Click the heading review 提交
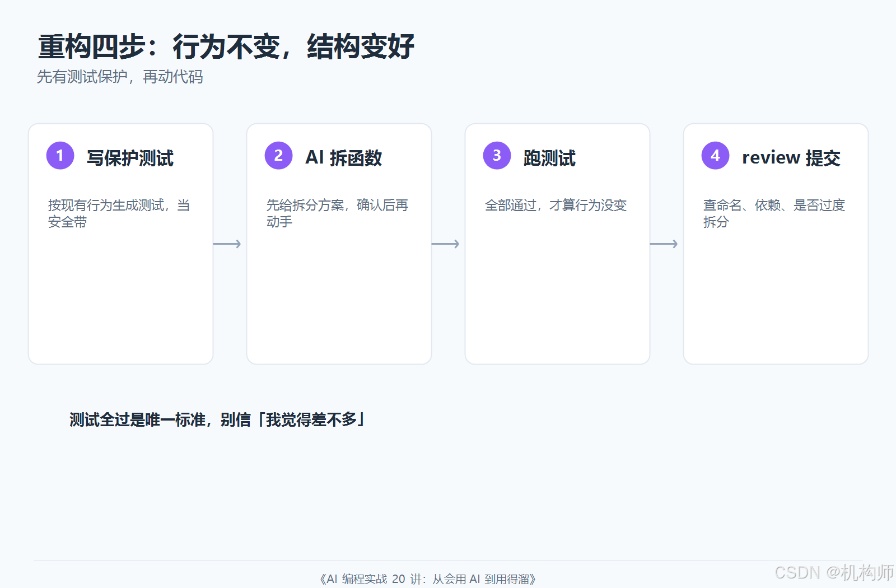This screenshot has height=588, width=896. pos(791,158)
